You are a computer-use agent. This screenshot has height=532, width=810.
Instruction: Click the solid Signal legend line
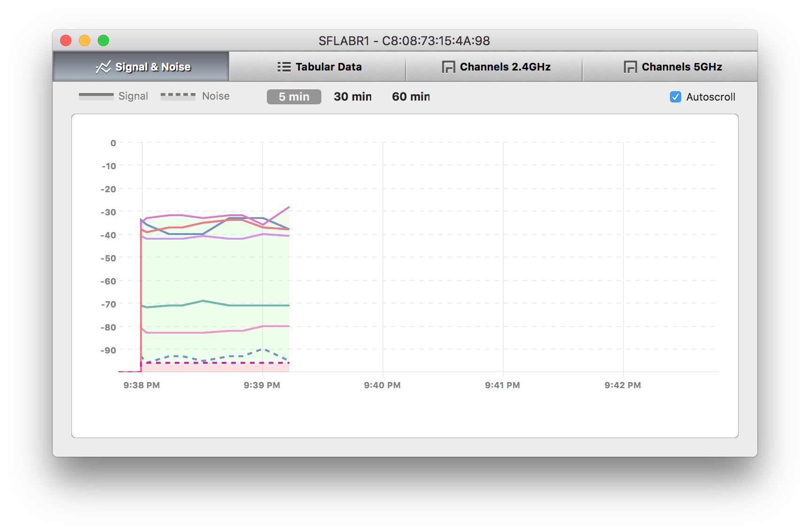pos(96,96)
